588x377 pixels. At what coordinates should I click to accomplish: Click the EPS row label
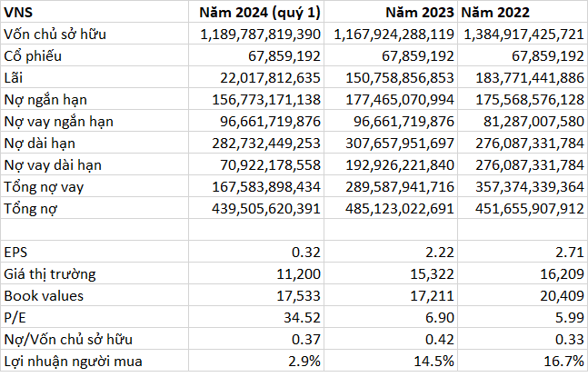point(16,252)
